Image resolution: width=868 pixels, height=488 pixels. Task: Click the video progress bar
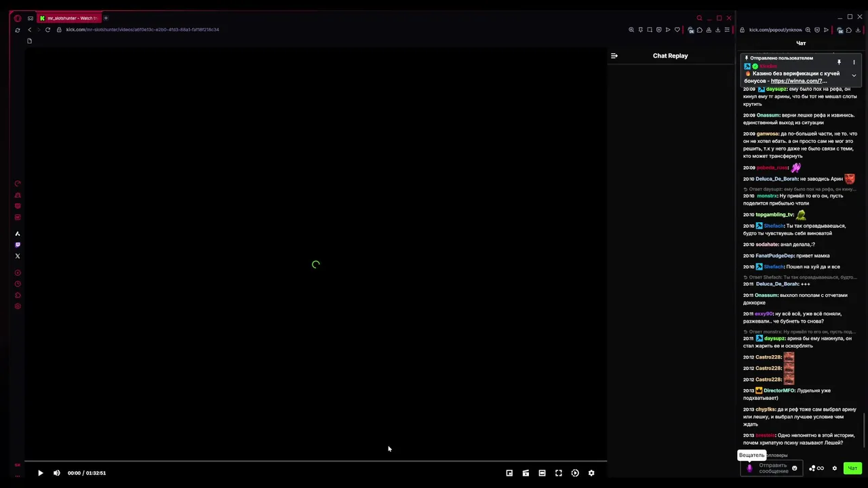[x=315, y=462]
